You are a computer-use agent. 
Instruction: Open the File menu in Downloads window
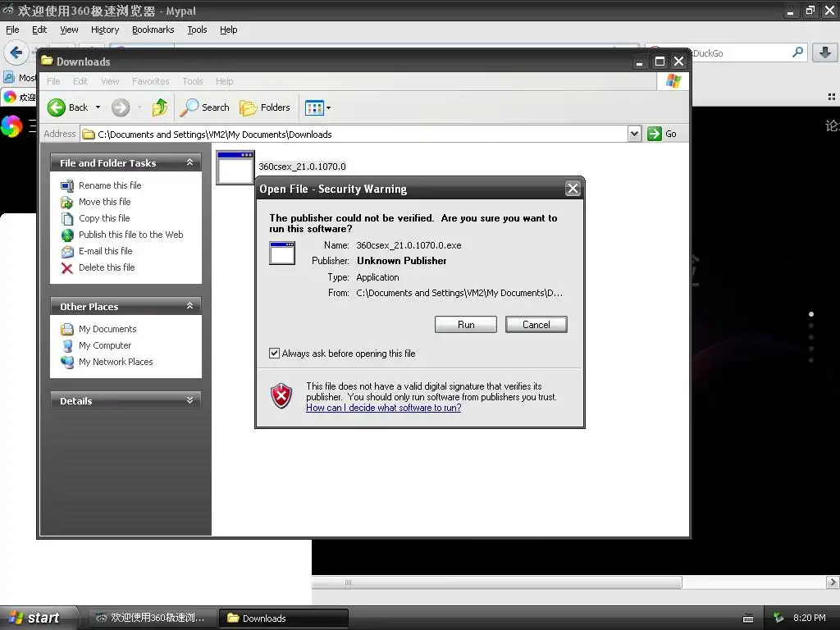[x=53, y=81]
